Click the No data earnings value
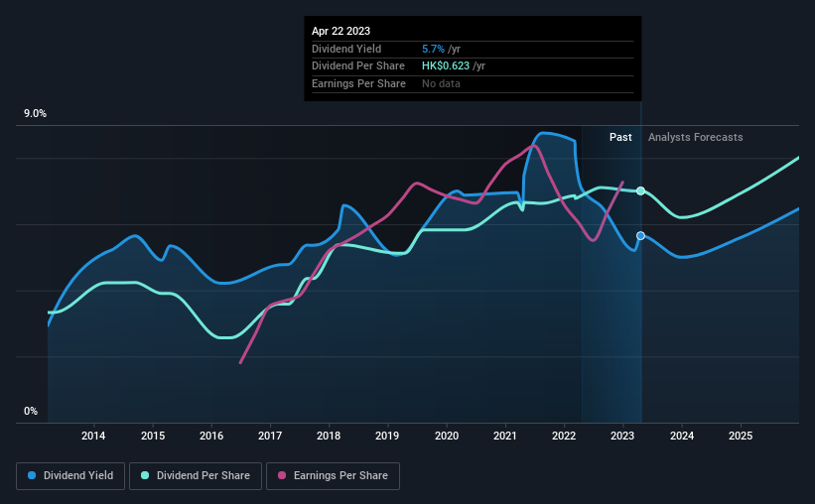Viewport: 815px width, 504px height. click(441, 83)
